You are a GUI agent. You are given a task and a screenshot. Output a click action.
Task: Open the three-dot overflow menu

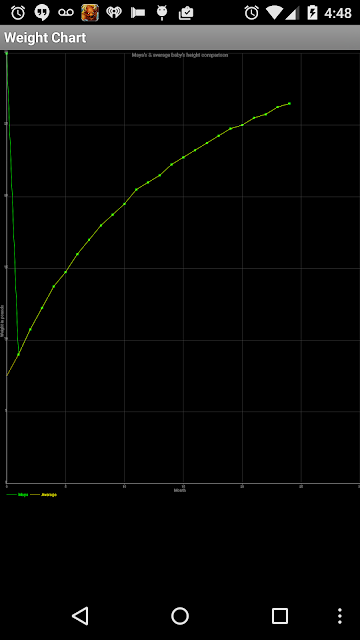(340, 616)
